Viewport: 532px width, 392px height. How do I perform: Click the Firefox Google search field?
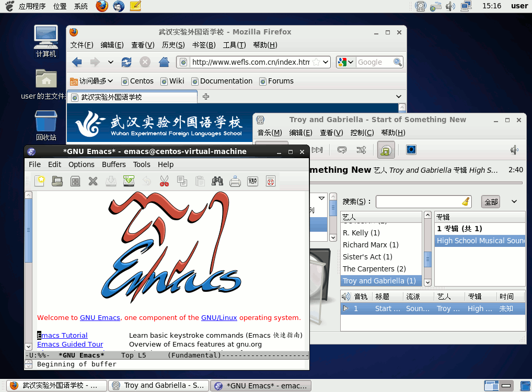pos(375,62)
